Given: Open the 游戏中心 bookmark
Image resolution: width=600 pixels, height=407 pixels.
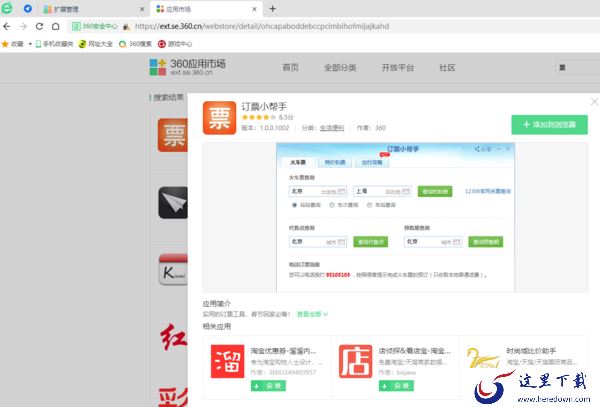Looking at the screenshot, I should (x=175, y=44).
